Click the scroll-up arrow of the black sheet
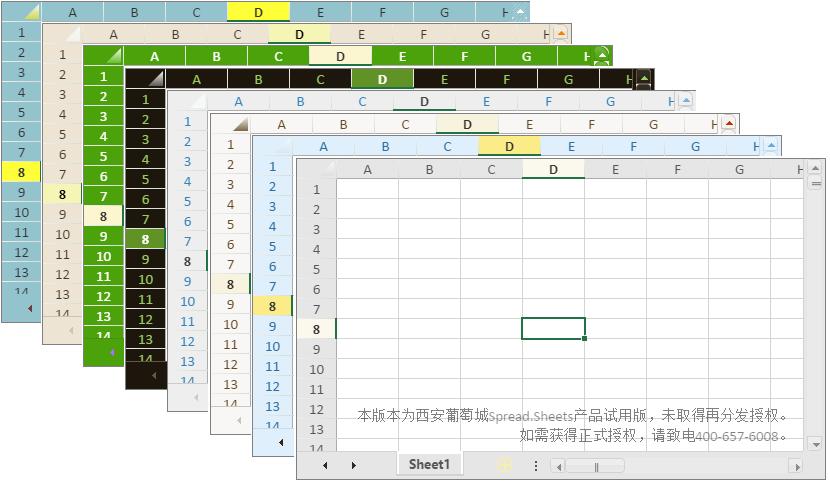 [644, 79]
